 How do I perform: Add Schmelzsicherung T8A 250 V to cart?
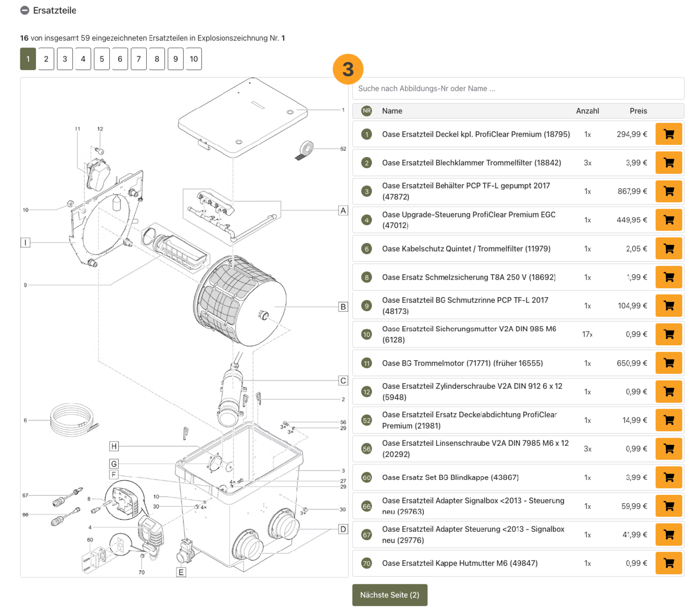coord(668,278)
